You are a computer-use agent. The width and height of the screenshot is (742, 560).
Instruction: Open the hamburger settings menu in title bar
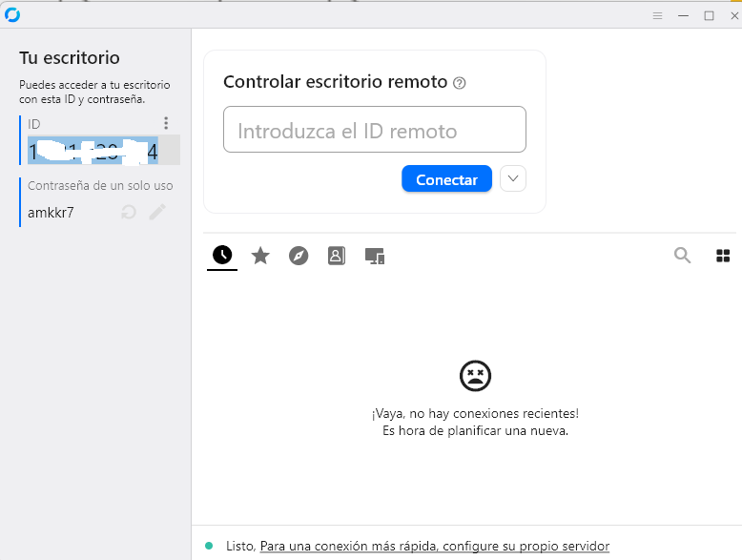tap(657, 15)
